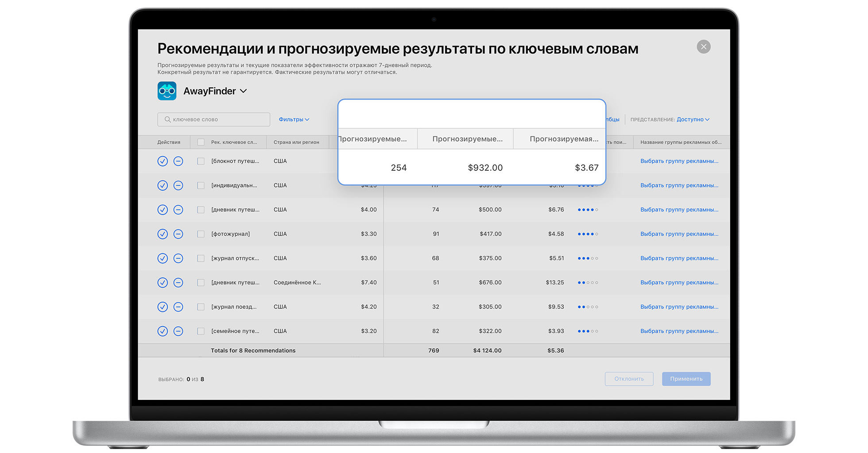Choose ad group for [фотожурнал] row
Screen dimensions: 868x453
[679, 234]
